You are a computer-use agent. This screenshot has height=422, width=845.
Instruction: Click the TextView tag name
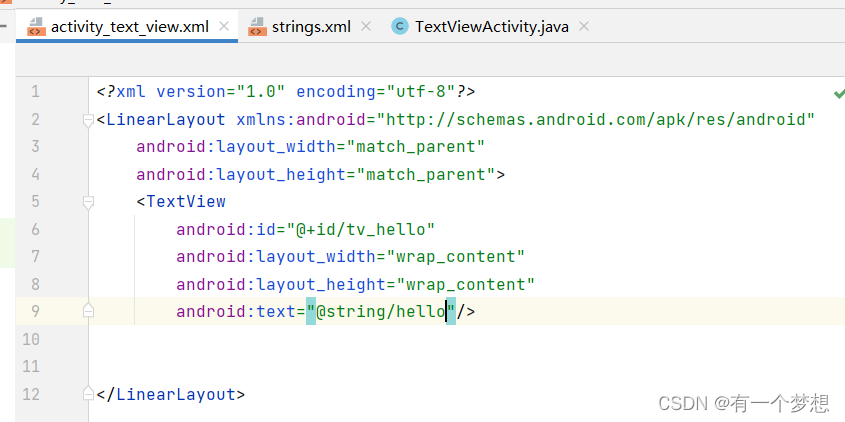click(186, 202)
